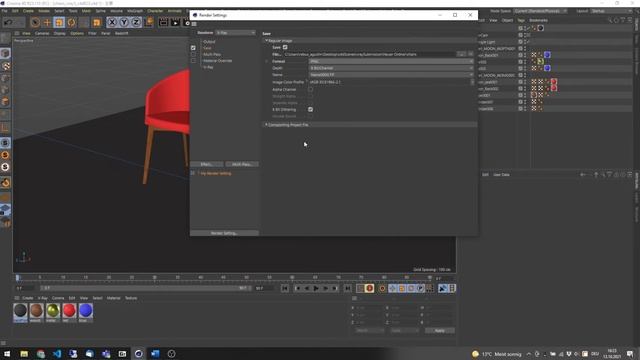Click the coordinate system icon beside Z
Image resolution: width=640 pixels, height=360 pixels.
(149, 22)
